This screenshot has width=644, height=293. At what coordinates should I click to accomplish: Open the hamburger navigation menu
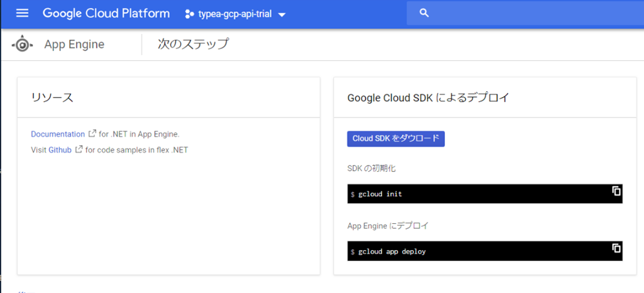(x=22, y=13)
